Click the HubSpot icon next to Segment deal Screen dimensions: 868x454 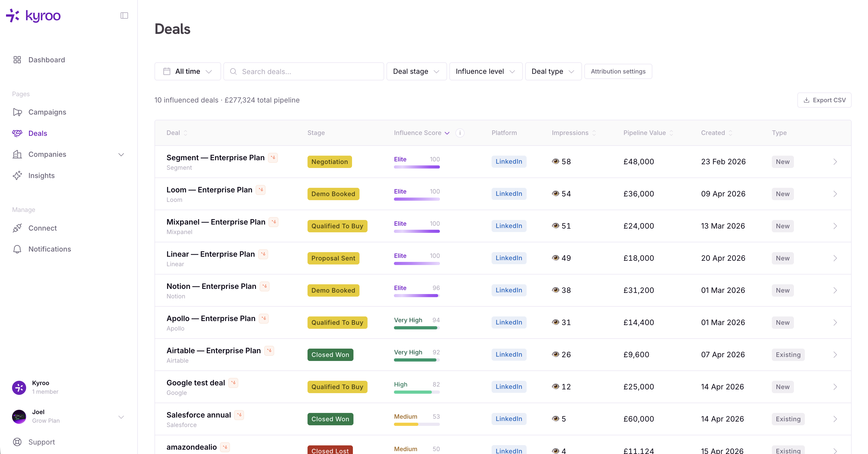(x=273, y=157)
